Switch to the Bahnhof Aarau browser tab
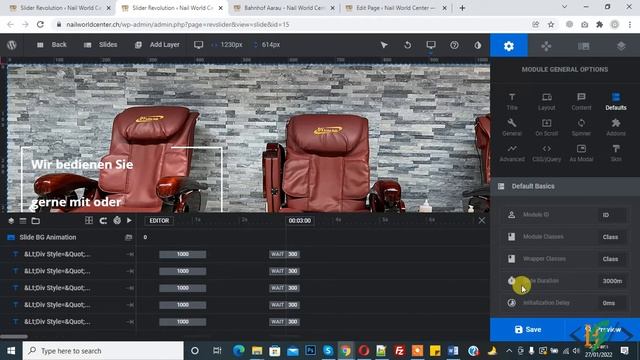This screenshot has width=640, height=360. click(283, 8)
